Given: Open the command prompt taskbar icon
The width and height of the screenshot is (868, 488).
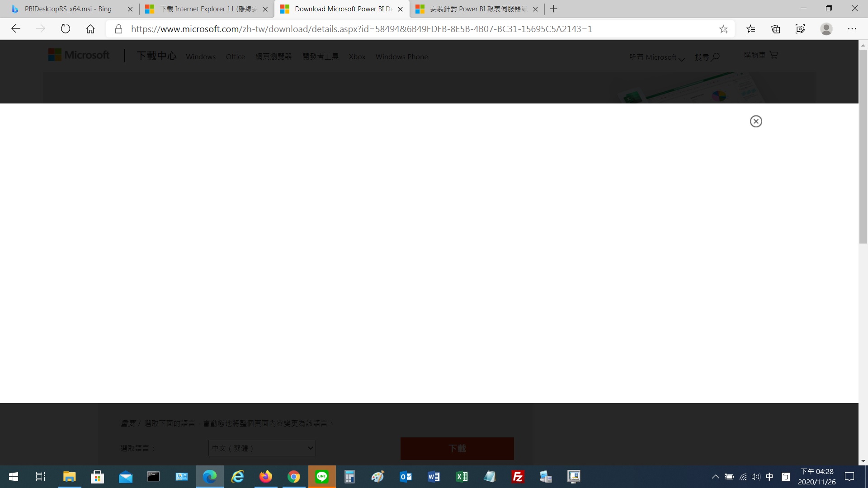Looking at the screenshot, I should [x=153, y=477].
